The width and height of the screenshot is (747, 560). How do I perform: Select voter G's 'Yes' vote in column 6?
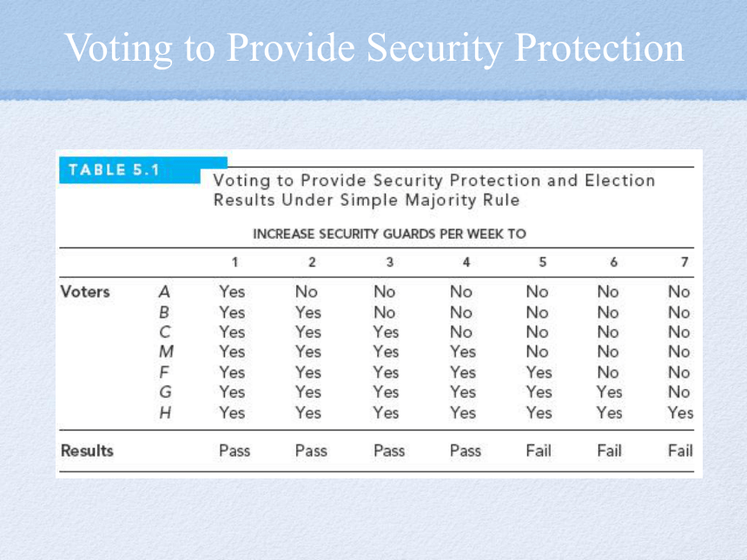[x=609, y=392]
